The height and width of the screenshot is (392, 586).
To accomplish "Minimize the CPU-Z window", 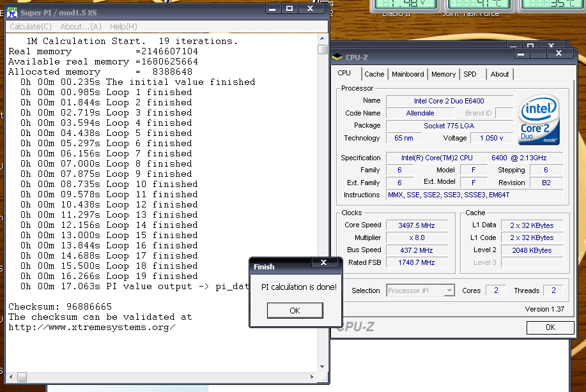I will point(521,54).
